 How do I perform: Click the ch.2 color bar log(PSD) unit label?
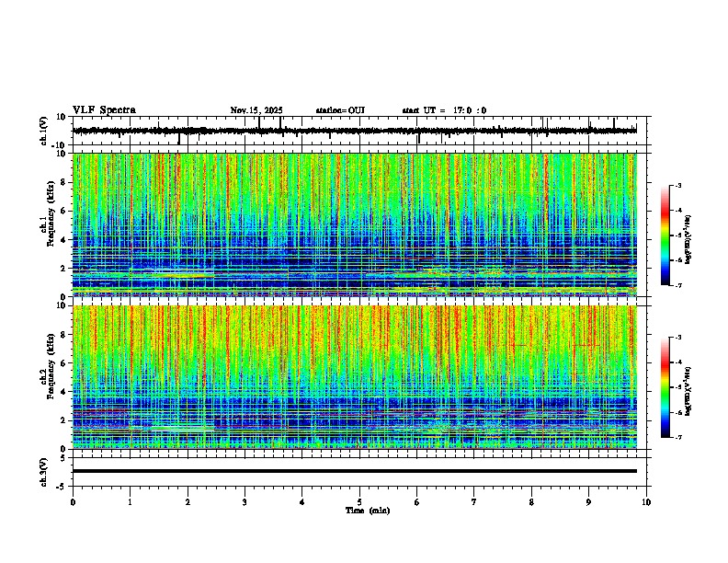coord(688,392)
